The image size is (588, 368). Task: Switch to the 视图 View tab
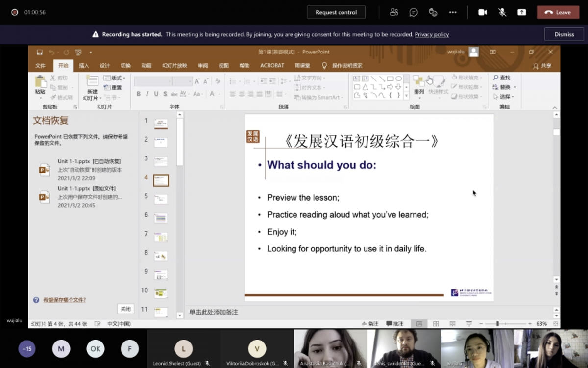[224, 66]
